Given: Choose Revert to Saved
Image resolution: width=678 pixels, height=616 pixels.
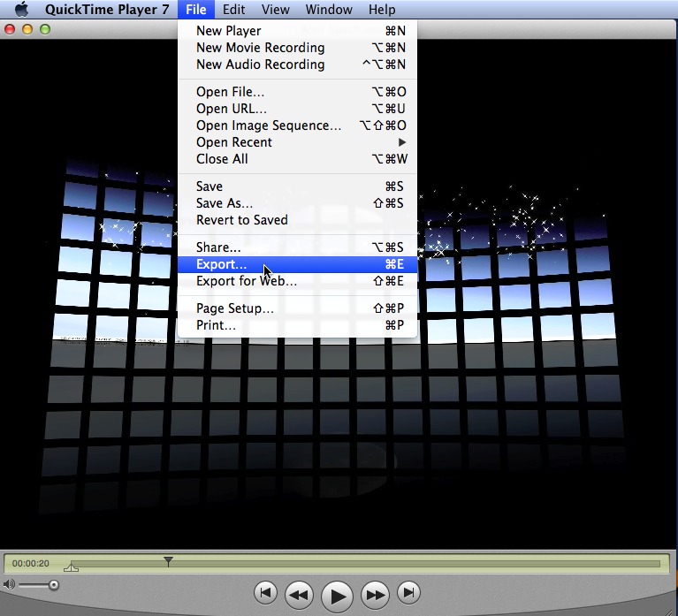Looking at the screenshot, I should 298,220.
